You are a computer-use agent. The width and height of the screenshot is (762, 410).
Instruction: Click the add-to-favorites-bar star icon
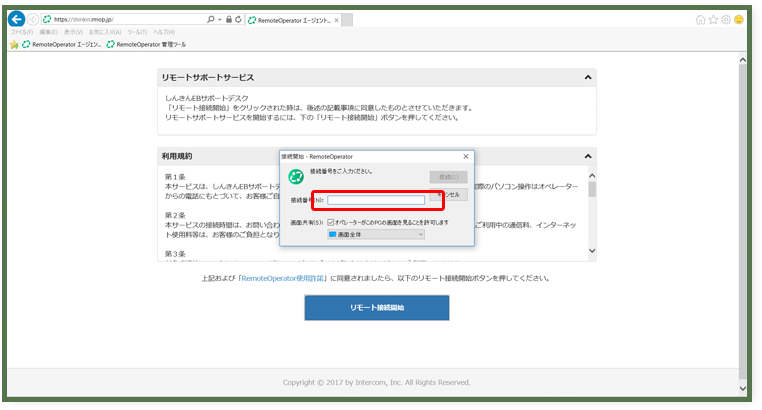click(x=14, y=44)
